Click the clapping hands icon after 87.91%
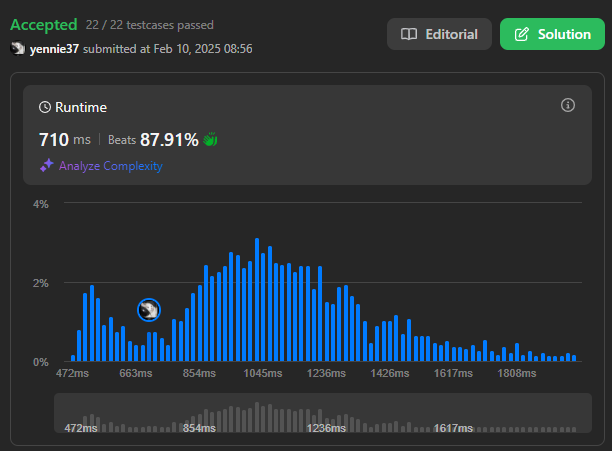Image resolution: width=612 pixels, height=451 pixels. [210, 139]
